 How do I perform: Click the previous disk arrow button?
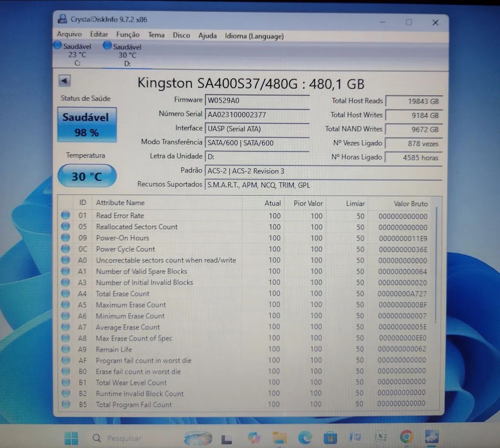pyautogui.click(x=64, y=81)
